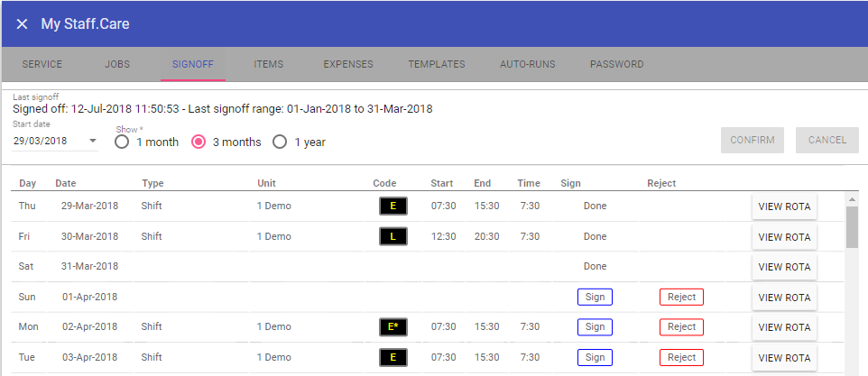Click the scrollbar up arrow
868x376 pixels.
(x=852, y=198)
